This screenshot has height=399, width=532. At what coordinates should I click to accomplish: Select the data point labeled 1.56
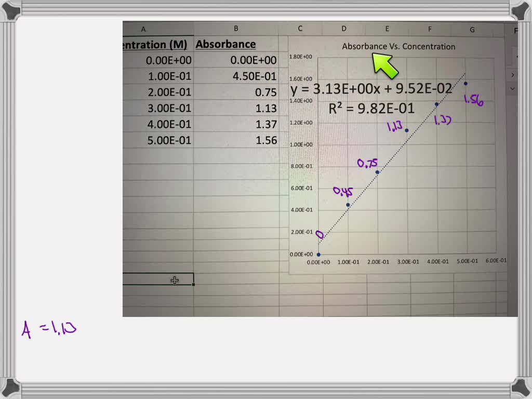465,83
